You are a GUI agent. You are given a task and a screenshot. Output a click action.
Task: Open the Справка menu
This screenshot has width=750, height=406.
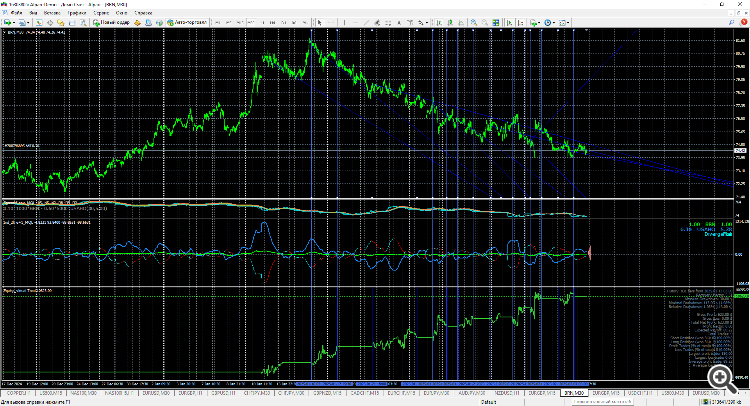[x=143, y=13]
